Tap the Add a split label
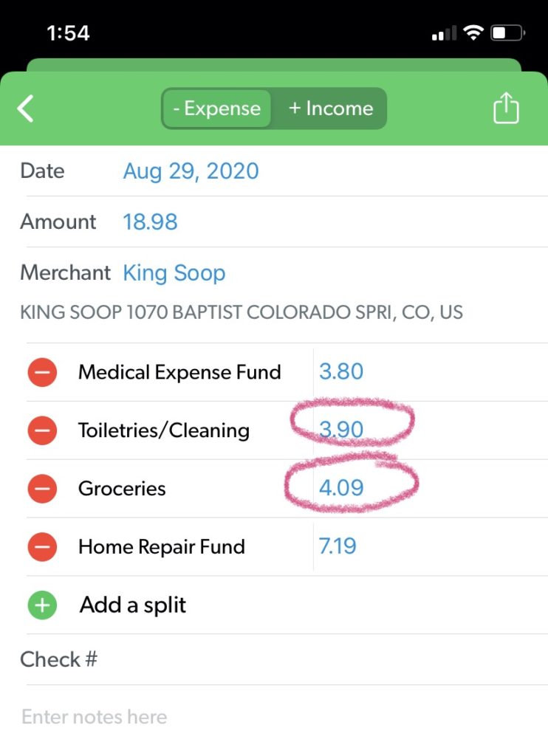 [133, 605]
